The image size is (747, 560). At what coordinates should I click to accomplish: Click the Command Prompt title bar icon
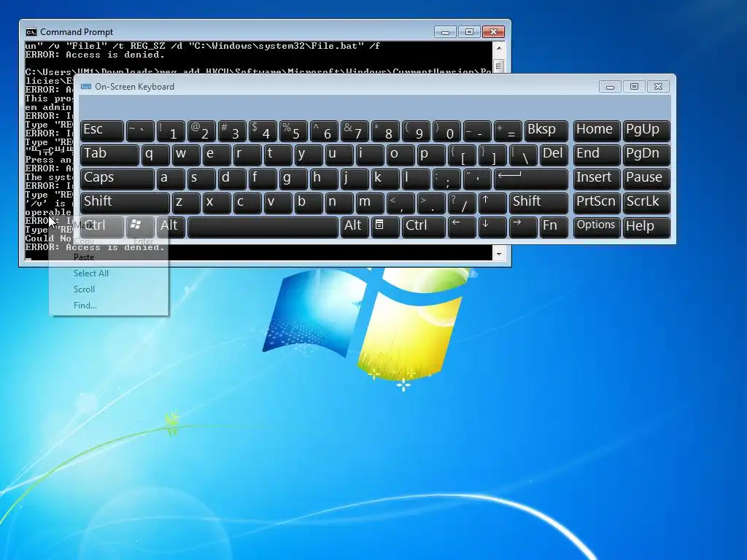[x=31, y=32]
